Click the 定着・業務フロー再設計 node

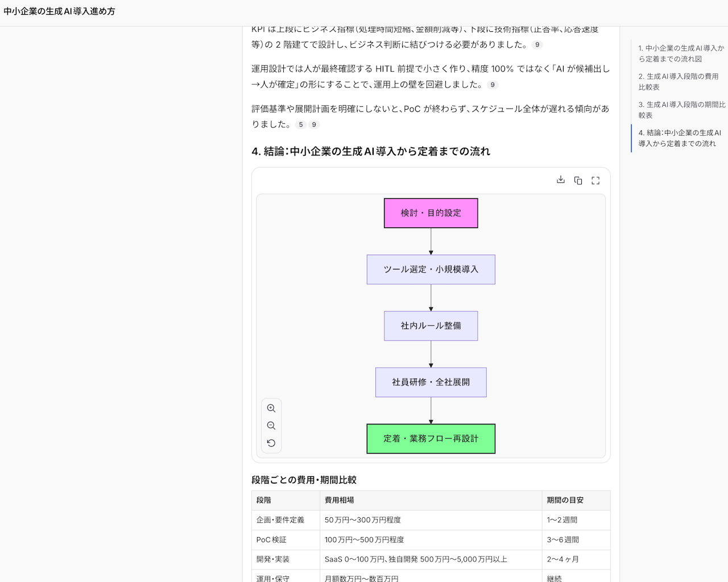431,439
